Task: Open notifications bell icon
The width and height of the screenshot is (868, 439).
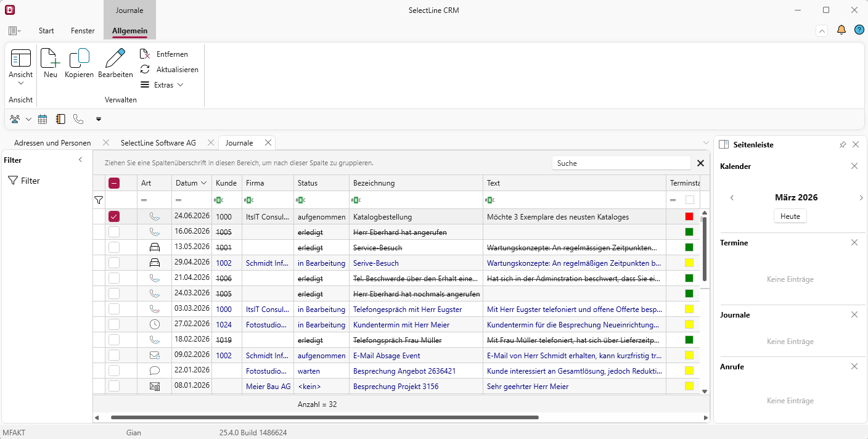Action: tap(841, 30)
